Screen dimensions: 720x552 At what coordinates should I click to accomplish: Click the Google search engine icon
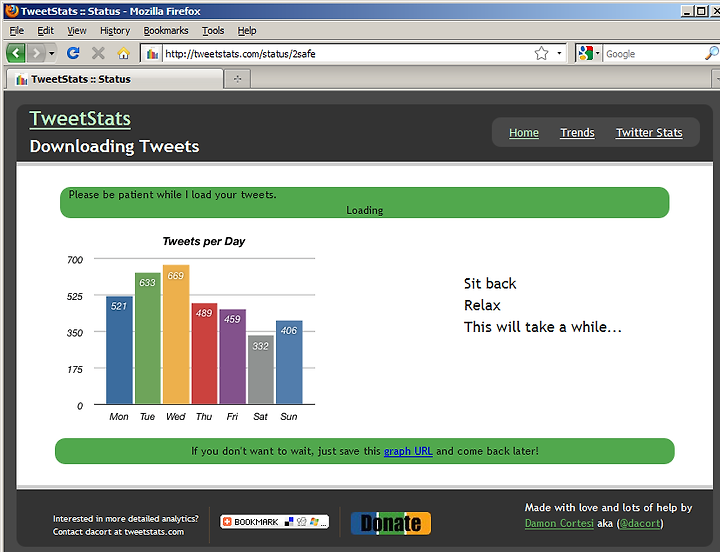(x=585, y=53)
